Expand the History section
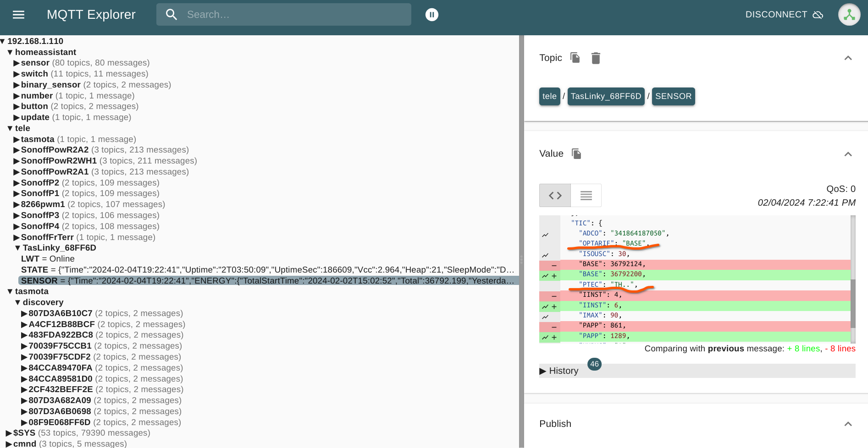Viewport: 868px width, 448px height. point(559,371)
